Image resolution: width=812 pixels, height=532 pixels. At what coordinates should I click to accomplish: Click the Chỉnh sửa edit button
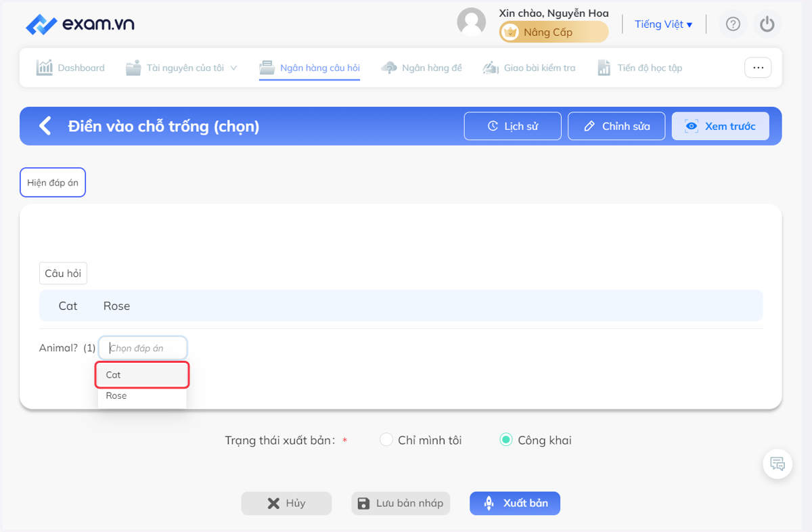click(616, 126)
